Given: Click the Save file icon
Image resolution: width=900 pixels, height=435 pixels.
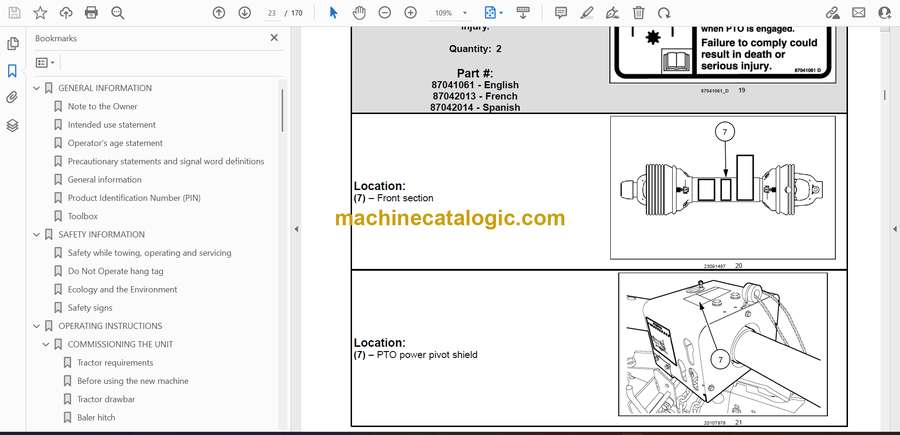Looking at the screenshot, I should (x=14, y=13).
